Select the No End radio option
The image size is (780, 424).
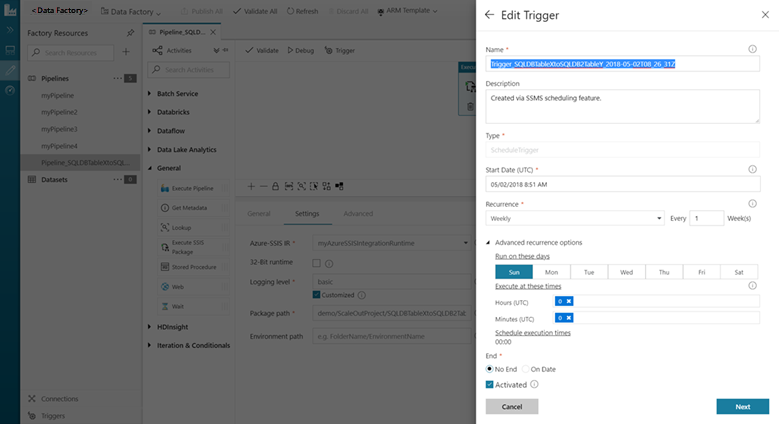[489, 369]
